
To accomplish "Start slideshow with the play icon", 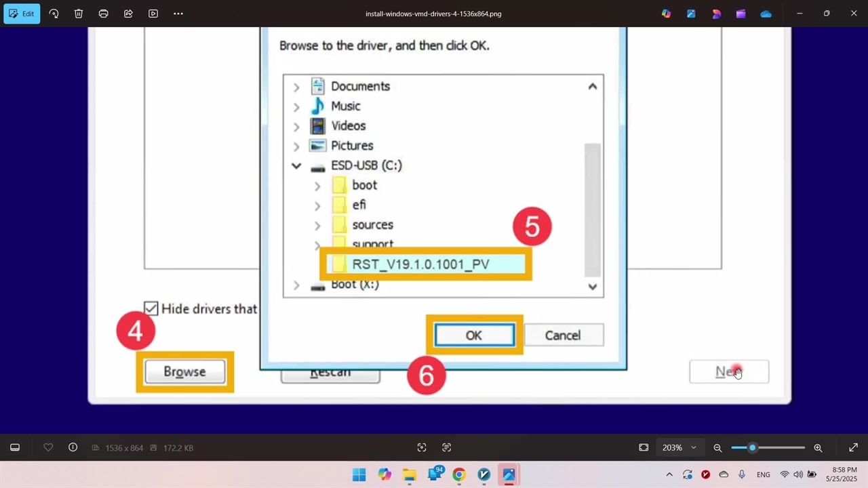I will point(153,14).
